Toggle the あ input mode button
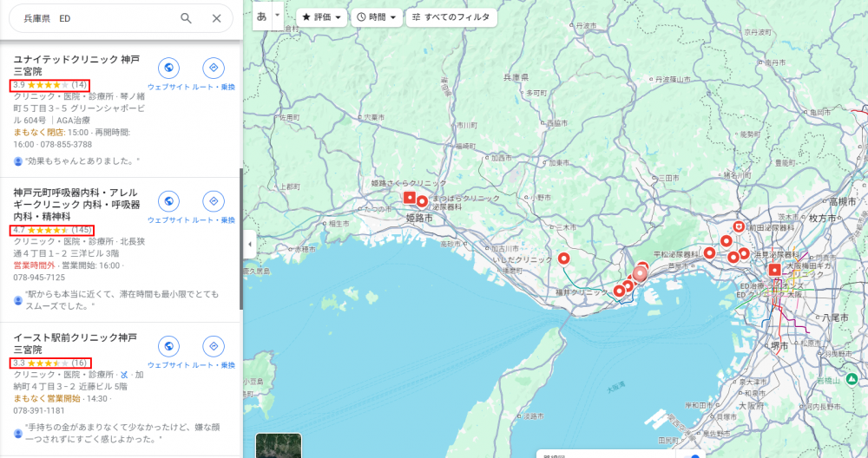 [x=261, y=16]
